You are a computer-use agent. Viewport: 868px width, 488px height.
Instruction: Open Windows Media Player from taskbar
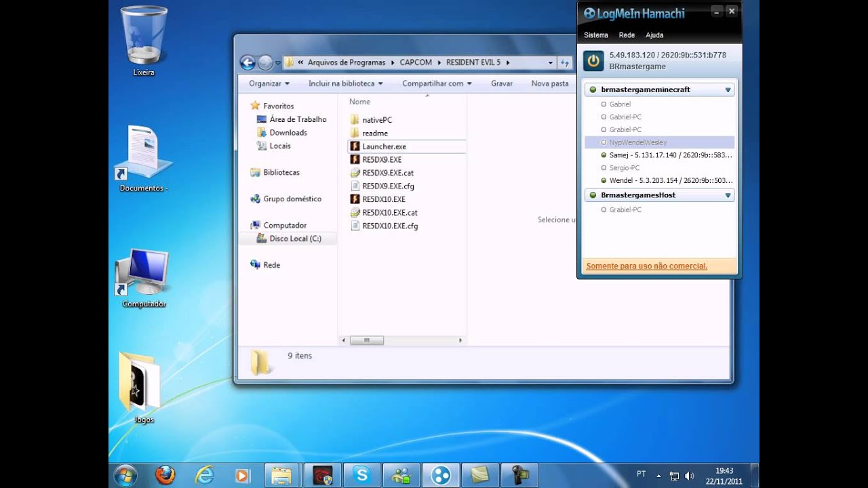click(242, 475)
